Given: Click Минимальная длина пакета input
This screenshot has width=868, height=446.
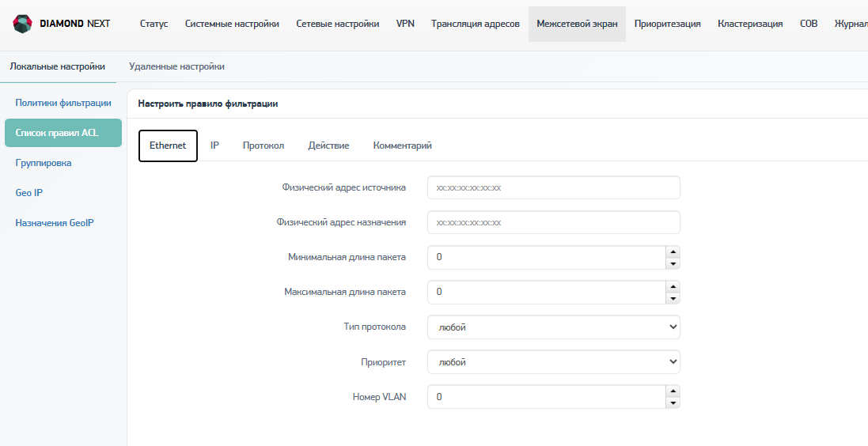Looking at the screenshot, I should (547, 257).
